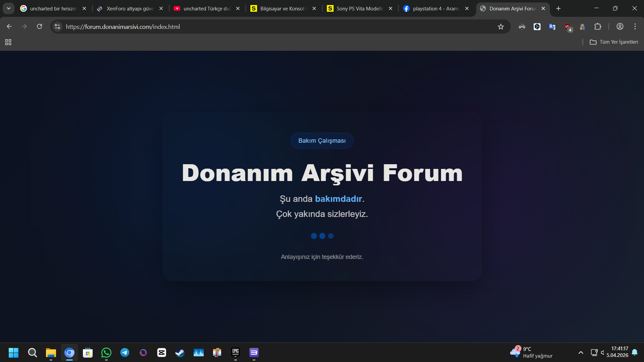Open the purple-eyed extension in the toolbar
Viewport: 644px width, 362px height.
522,27
